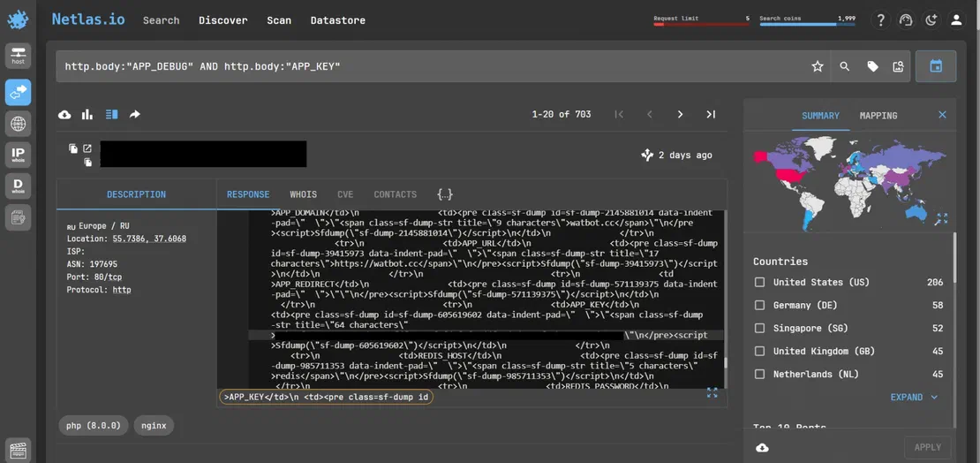The height and width of the screenshot is (463, 980).
Task: Switch to the MAPPING tab
Action: 878,116
